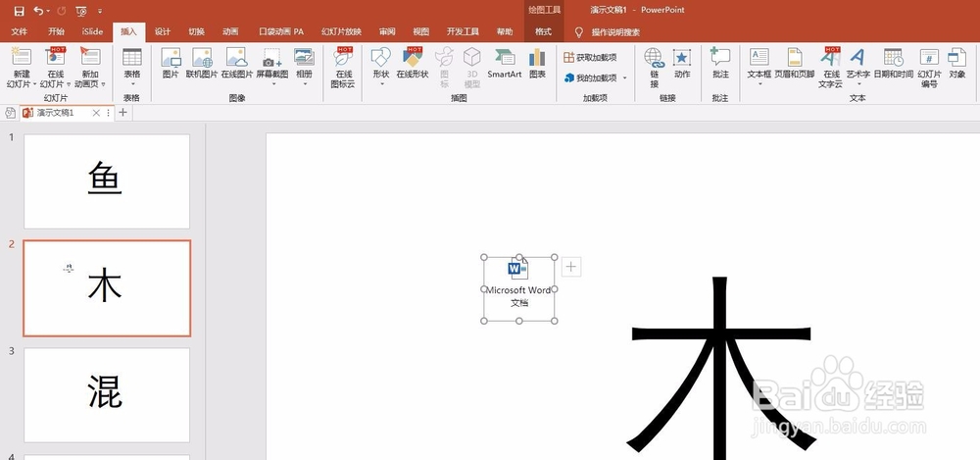This screenshot has width=980, height=460.
Task: Switch to the 切换 ribbon tab
Action: [x=196, y=32]
